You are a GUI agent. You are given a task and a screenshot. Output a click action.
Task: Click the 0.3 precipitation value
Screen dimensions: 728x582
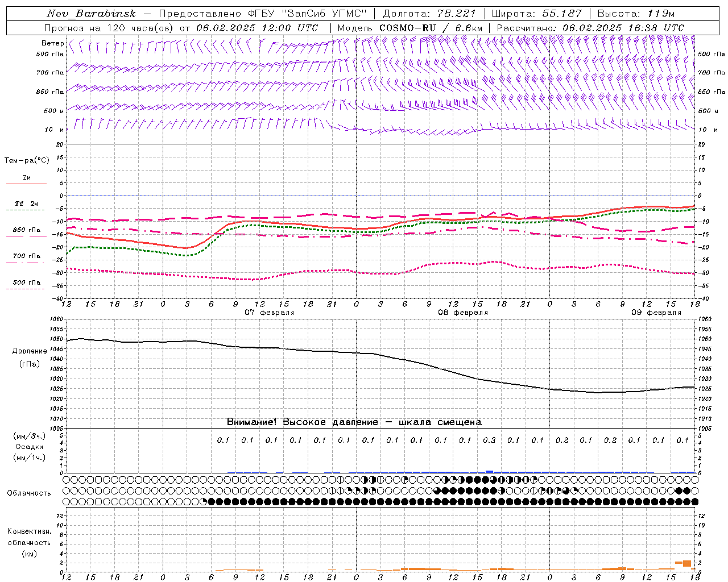489,440
